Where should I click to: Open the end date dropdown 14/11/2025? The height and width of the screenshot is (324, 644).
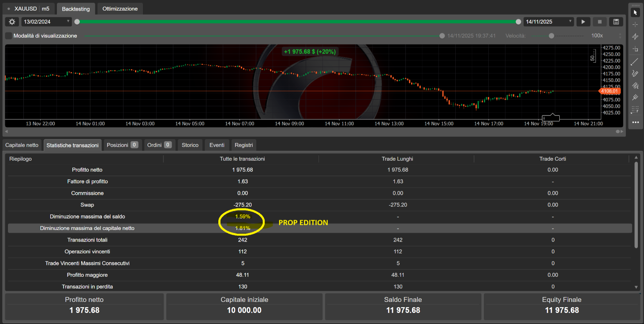click(x=549, y=22)
